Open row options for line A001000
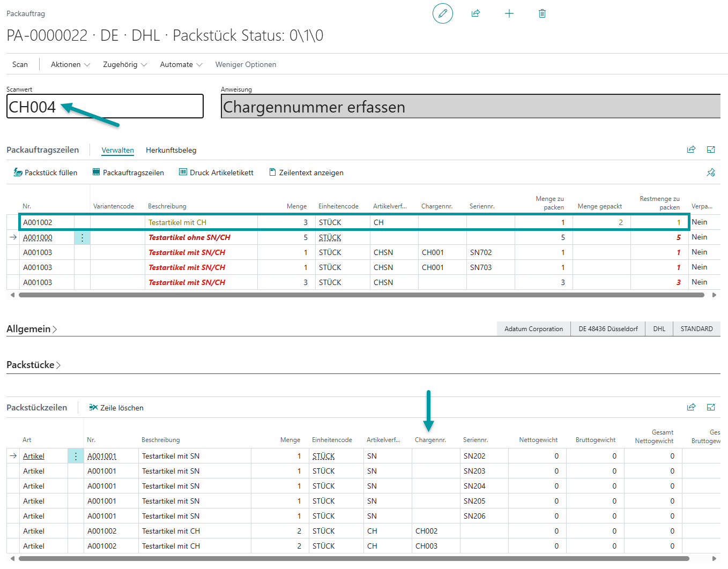This screenshot has height=569, width=728. [x=82, y=237]
